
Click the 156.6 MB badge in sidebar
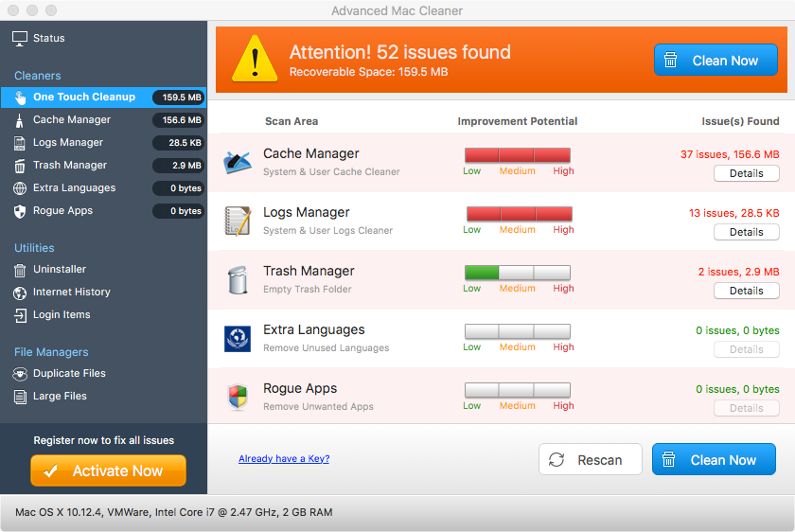(x=179, y=120)
